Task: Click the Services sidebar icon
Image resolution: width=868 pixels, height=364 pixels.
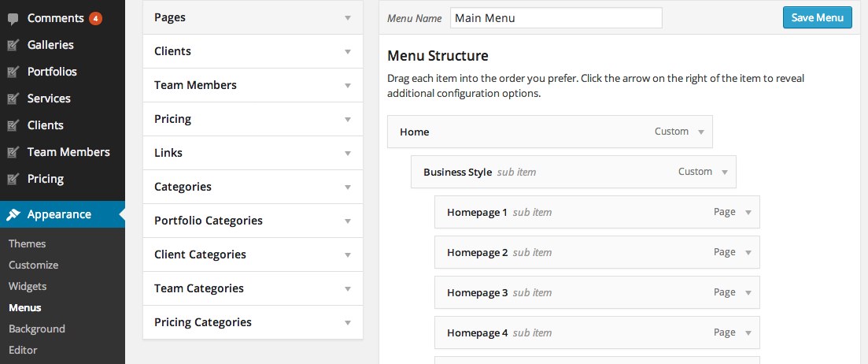Action: [x=13, y=98]
